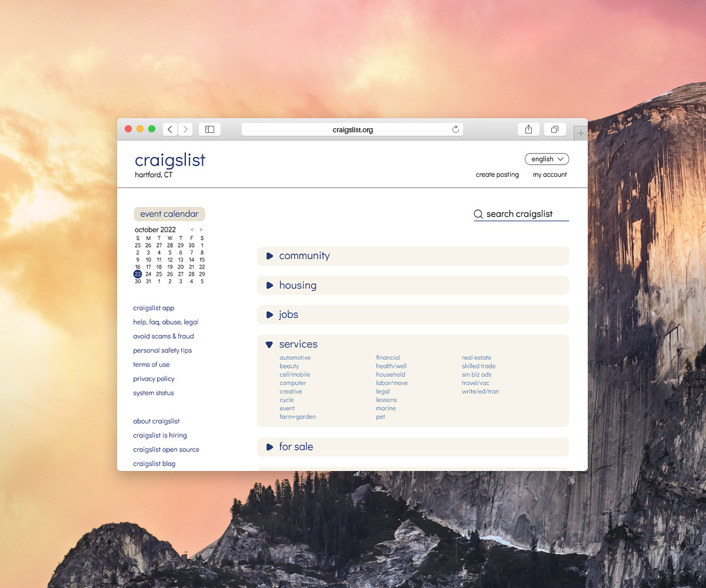Screen dimensions: 706x588
Task: Open craigslist open source link
Action: [x=166, y=449]
